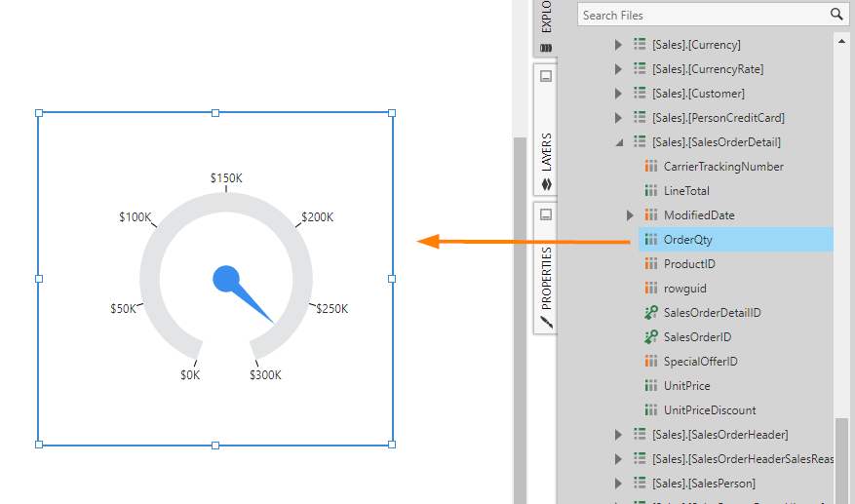Select the OrderQty field

[x=688, y=240]
